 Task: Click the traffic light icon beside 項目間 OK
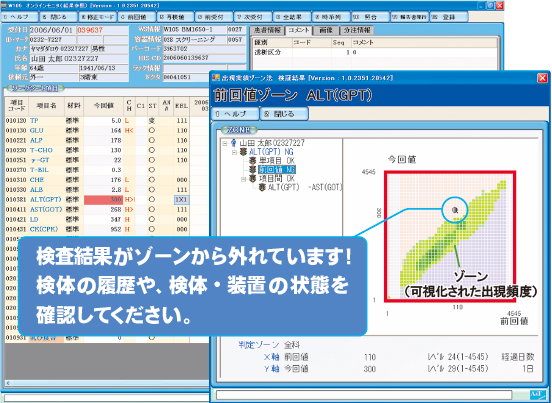[x=252, y=178]
